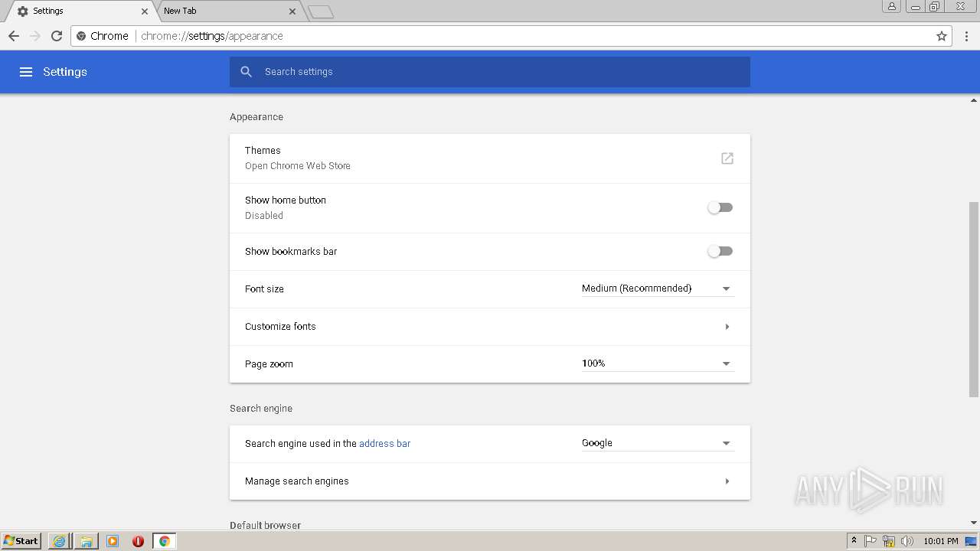Image resolution: width=980 pixels, height=551 pixels.
Task: Open the volume speaker icon
Action: point(907,541)
